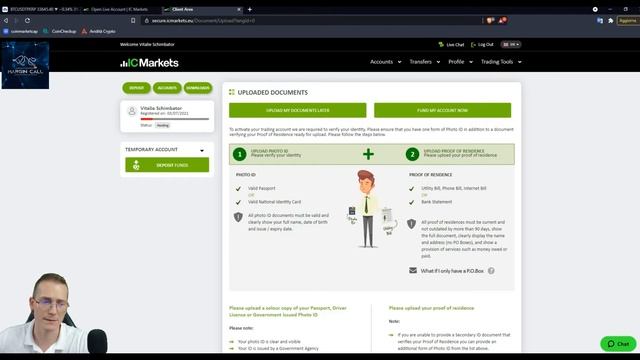Click the CoinCheckup bookmark icon
This screenshot has height=360, width=640.
[46, 31]
